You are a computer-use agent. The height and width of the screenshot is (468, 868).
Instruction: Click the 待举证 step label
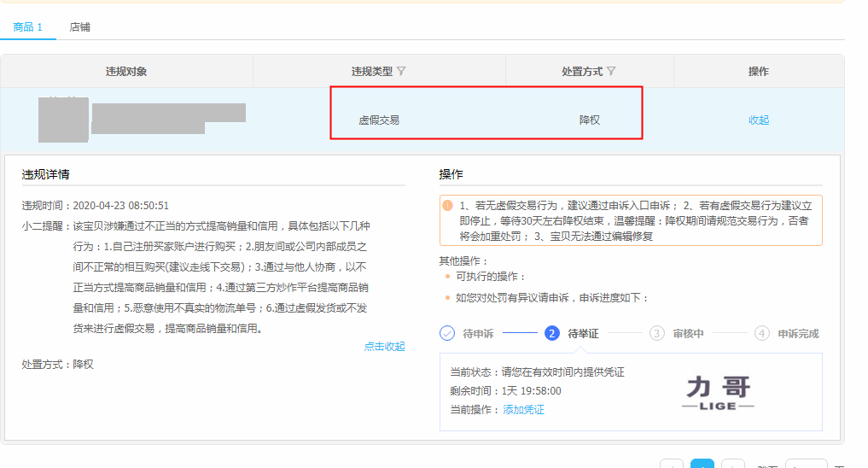(x=583, y=333)
